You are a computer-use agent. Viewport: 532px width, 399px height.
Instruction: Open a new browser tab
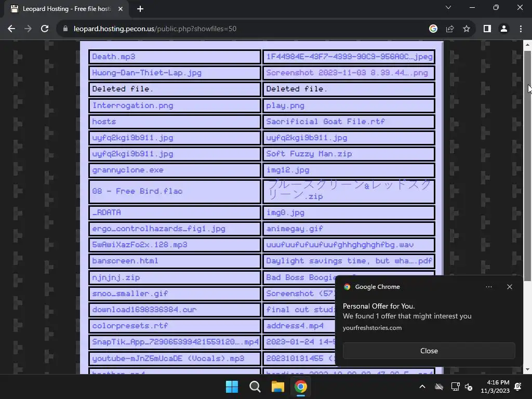click(x=140, y=9)
